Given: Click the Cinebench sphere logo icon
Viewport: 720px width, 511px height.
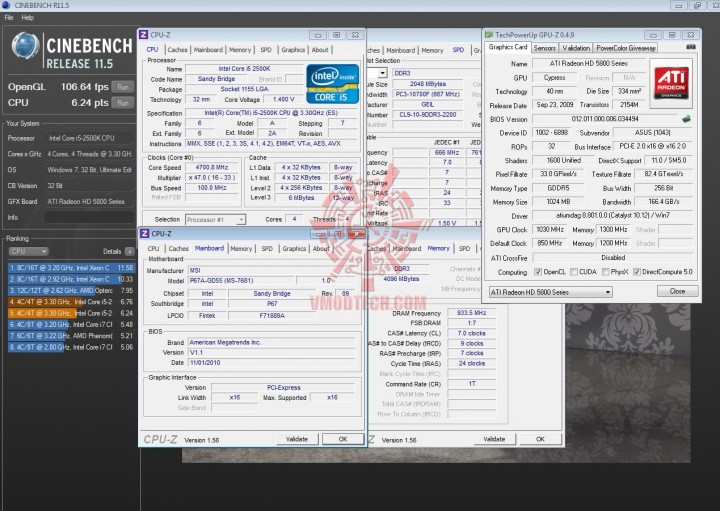Looking at the screenshot, I should click(26, 46).
